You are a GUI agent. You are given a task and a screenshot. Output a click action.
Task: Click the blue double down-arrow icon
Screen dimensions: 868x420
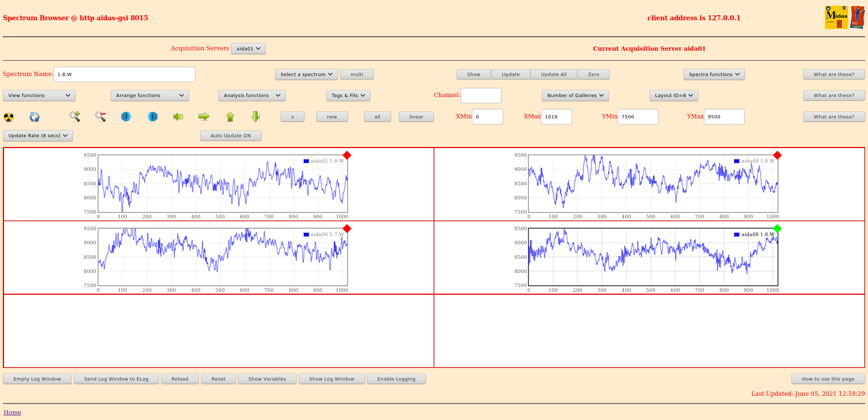tap(126, 117)
